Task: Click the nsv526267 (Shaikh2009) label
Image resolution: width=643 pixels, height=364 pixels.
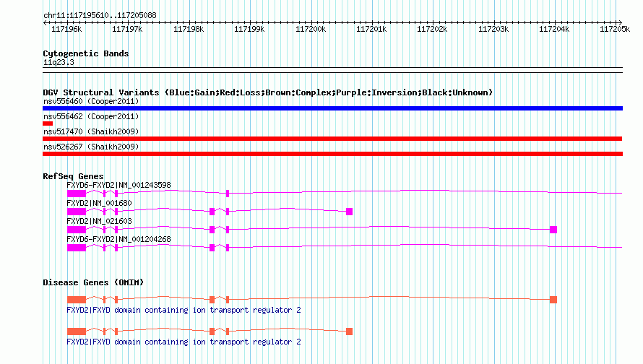Action: coord(91,147)
